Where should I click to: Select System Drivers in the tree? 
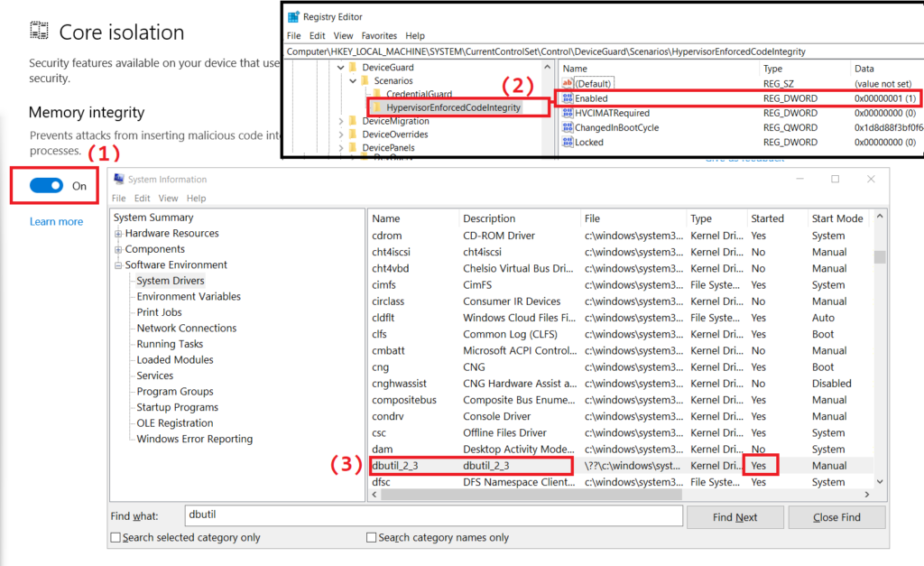171,281
